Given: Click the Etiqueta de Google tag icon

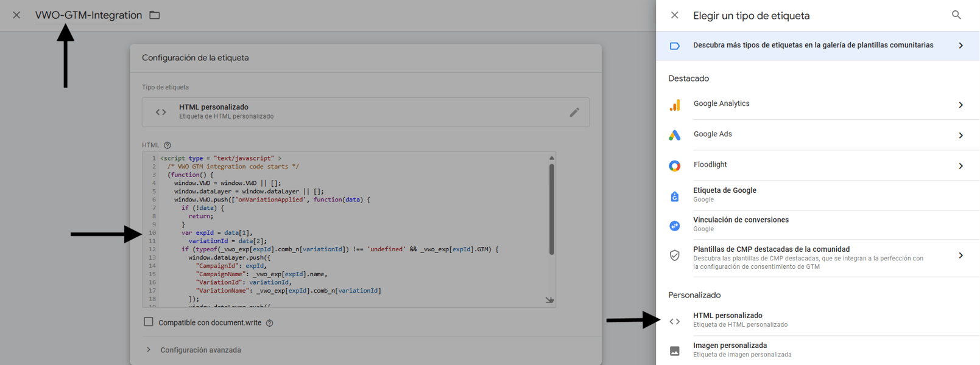Looking at the screenshot, I should pos(675,196).
